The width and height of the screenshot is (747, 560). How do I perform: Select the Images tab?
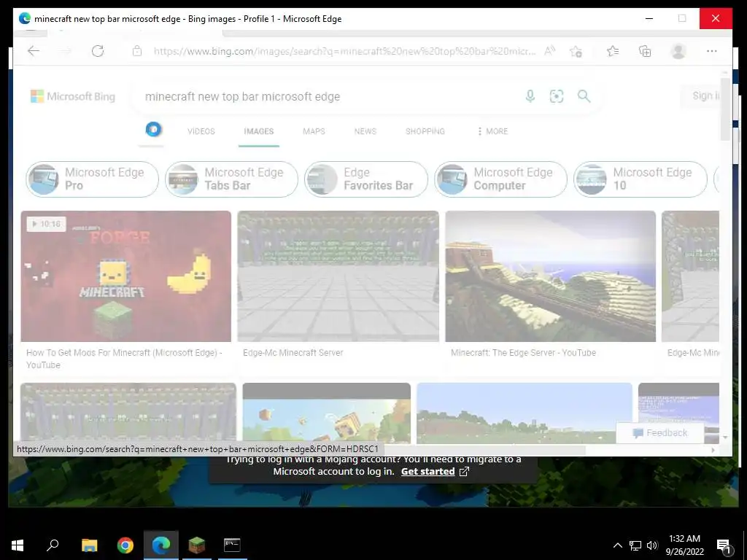tap(259, 131)
